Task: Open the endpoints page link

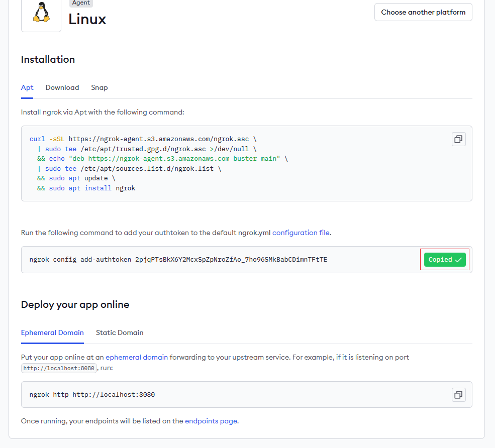Action: [x=211, y=421]
